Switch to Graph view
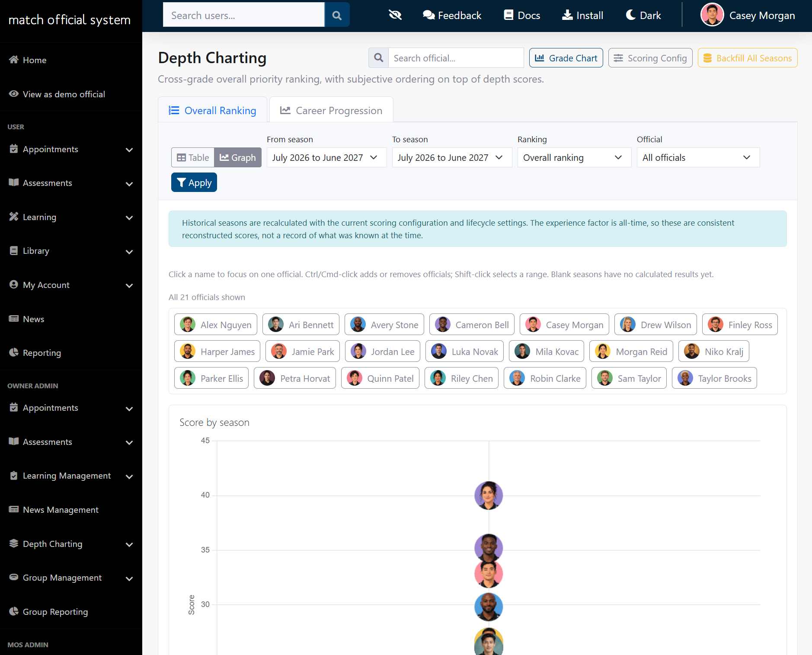This screenshot has height=655, width=812. click(238, 157)
